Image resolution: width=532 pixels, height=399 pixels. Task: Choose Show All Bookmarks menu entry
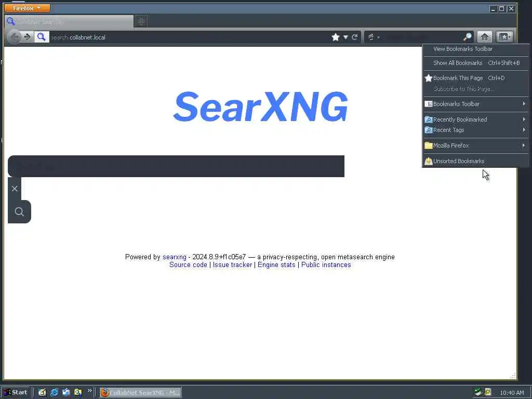[476, 63]
